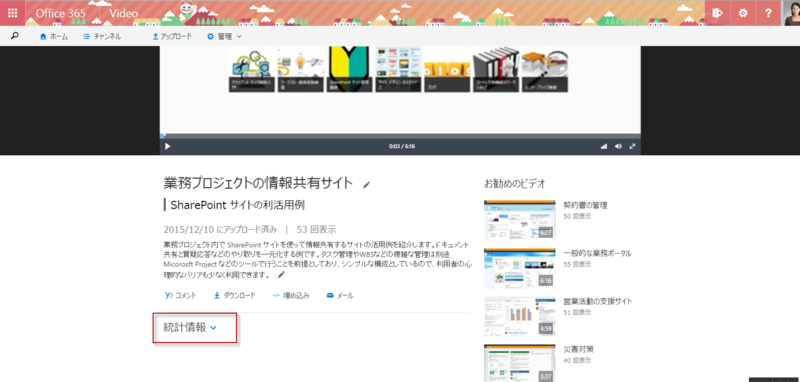Click the 0:03 / 6:16 time display
This screenshot has height=382, width=800.
click(x=402, y=146)
